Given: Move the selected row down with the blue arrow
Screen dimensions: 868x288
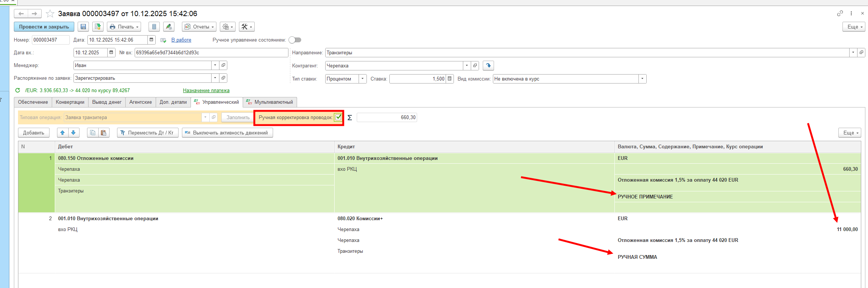Looking at the screenshot, I should click(74, 133).
